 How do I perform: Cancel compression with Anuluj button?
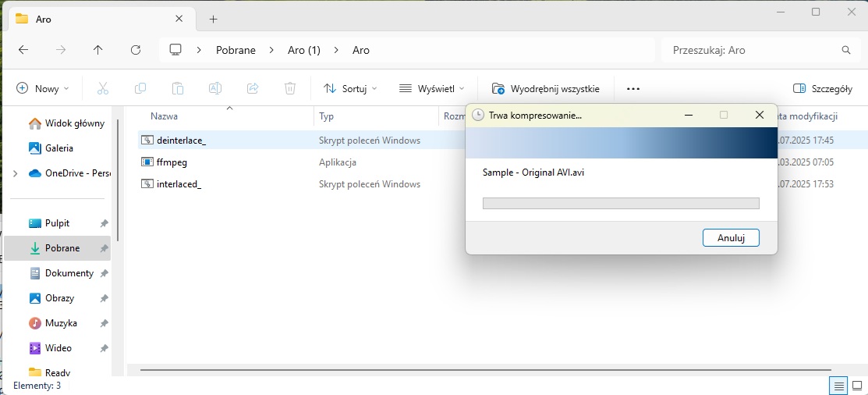731,237
